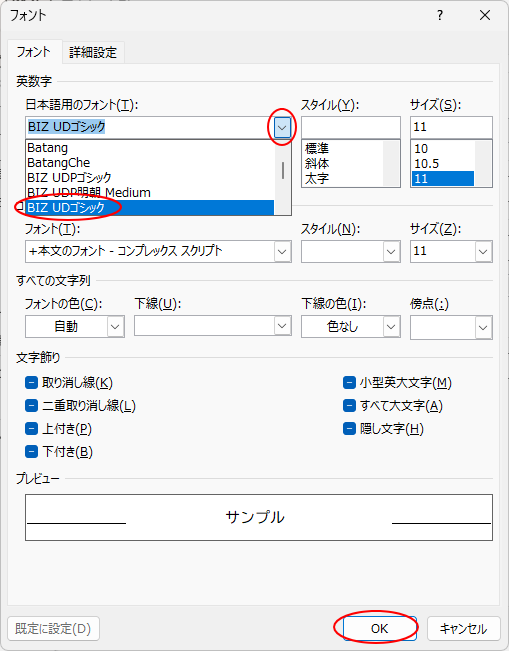The width and height of the screenshot is (509, 651).
Task: Confirm with the OK button
Action: (379, 629)
